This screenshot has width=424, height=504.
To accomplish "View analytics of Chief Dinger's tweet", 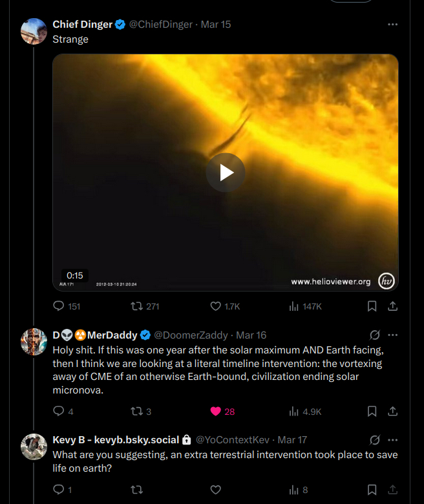I will (293, 306).
